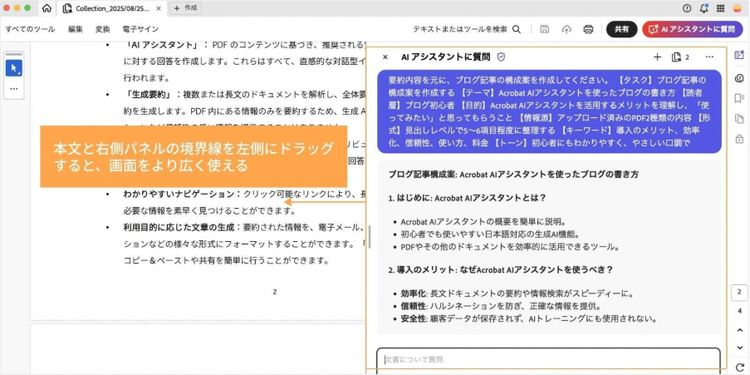The height and width of the screenshot is (375, 750).
Task: Close the AI アシスタントに質問 panel
Action: 385,57
